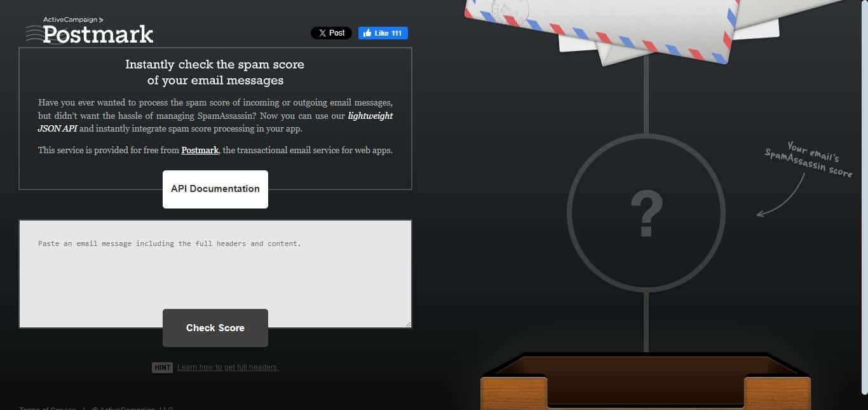This screenshot has height=410, width=868.
Task: Click the thumbs-up icon on the Like button
Action: (x=368, y=32)
